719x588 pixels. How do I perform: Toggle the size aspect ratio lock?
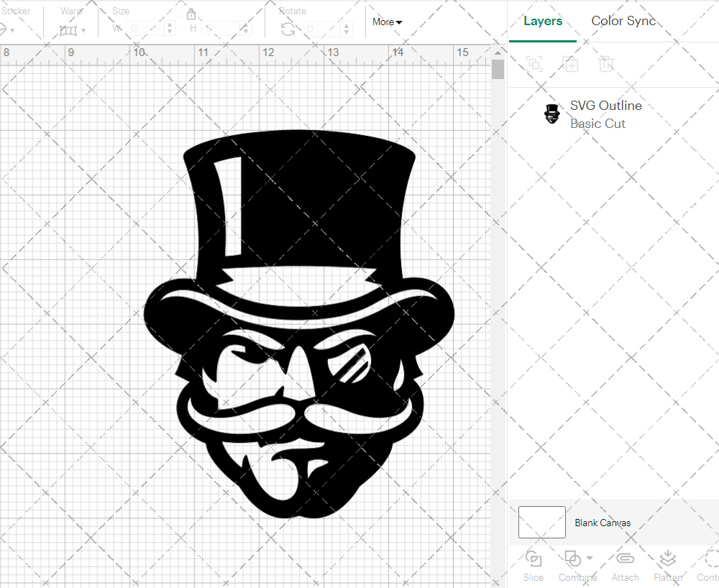click(191, 14)
